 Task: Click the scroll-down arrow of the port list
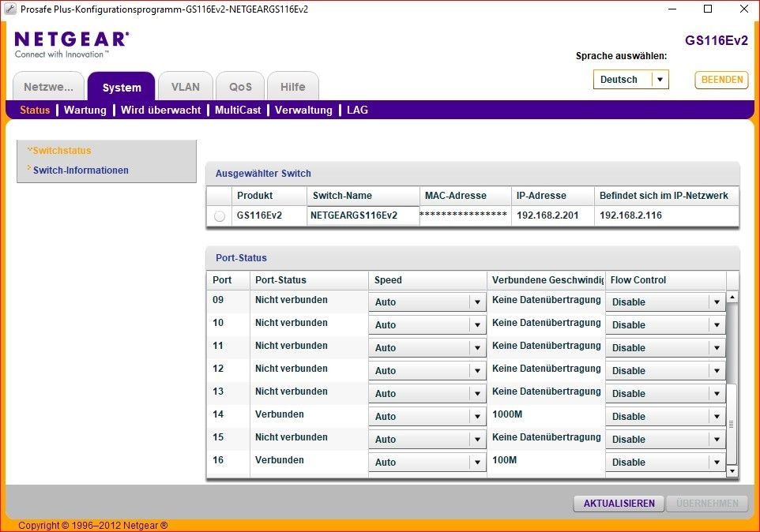tap(732, 471)
